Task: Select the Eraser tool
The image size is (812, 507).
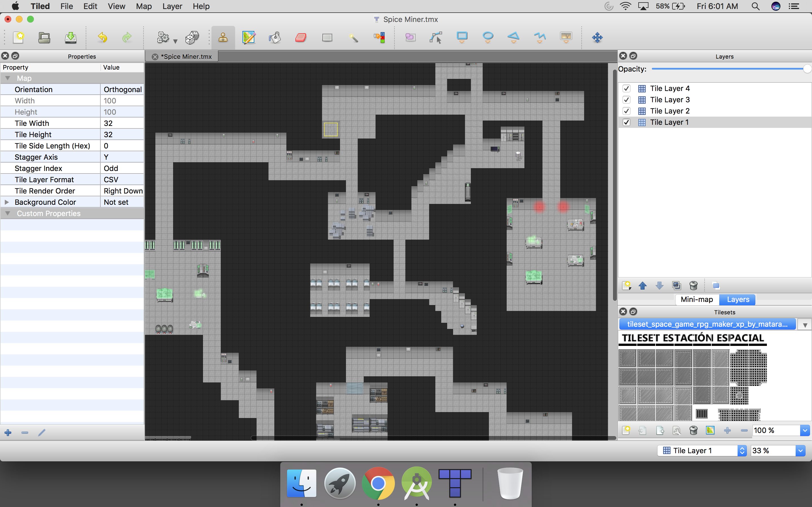Action: pos(301,37)
